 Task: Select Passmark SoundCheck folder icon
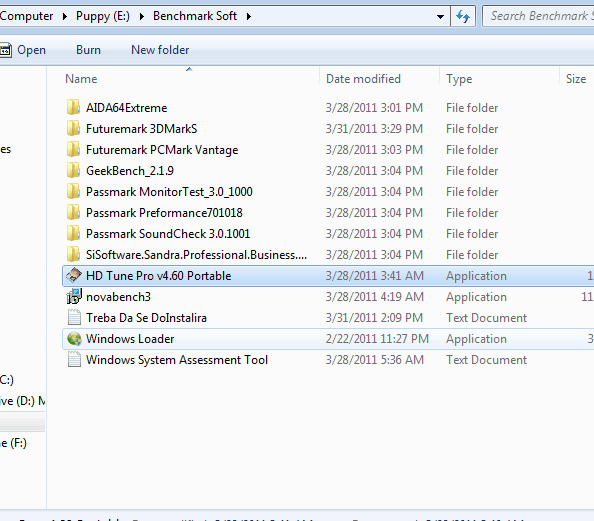click(73, 233)
